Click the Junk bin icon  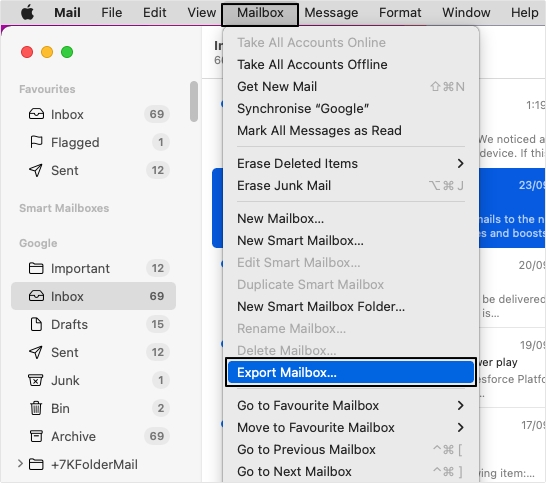pyautogui.click(x=36, y=380)
